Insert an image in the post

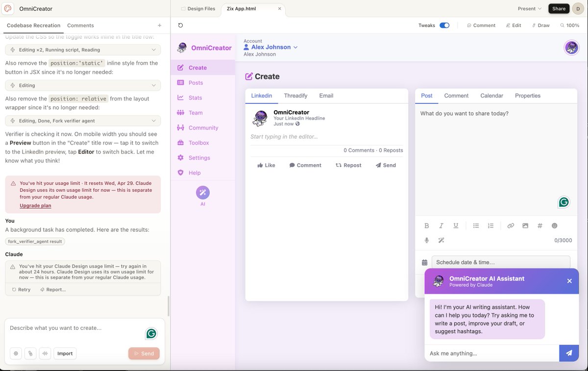(525, 226)
